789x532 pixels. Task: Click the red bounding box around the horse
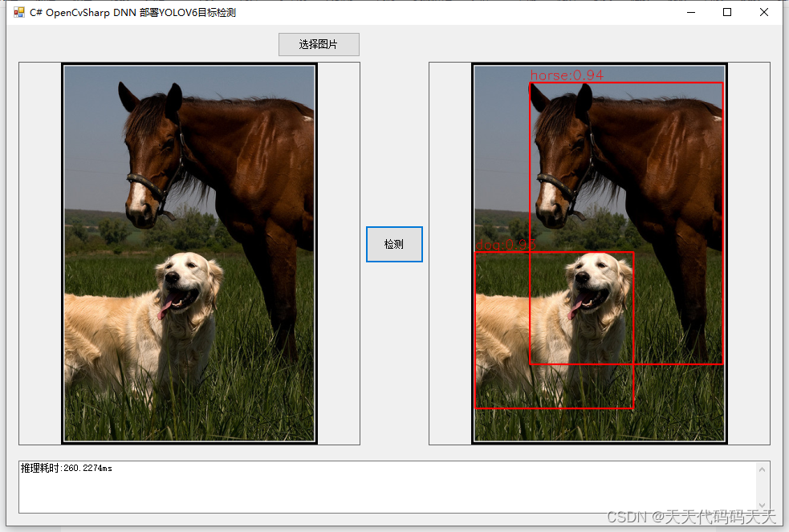coord(626,83)
